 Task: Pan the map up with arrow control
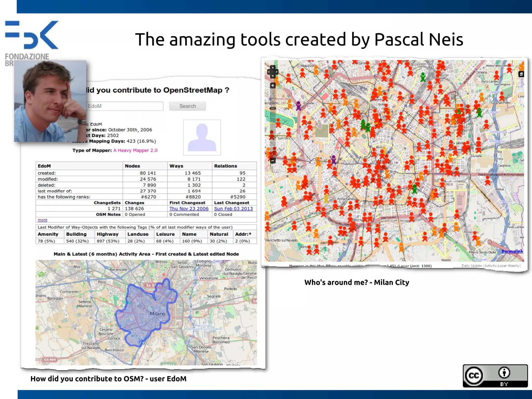[272, 68]
